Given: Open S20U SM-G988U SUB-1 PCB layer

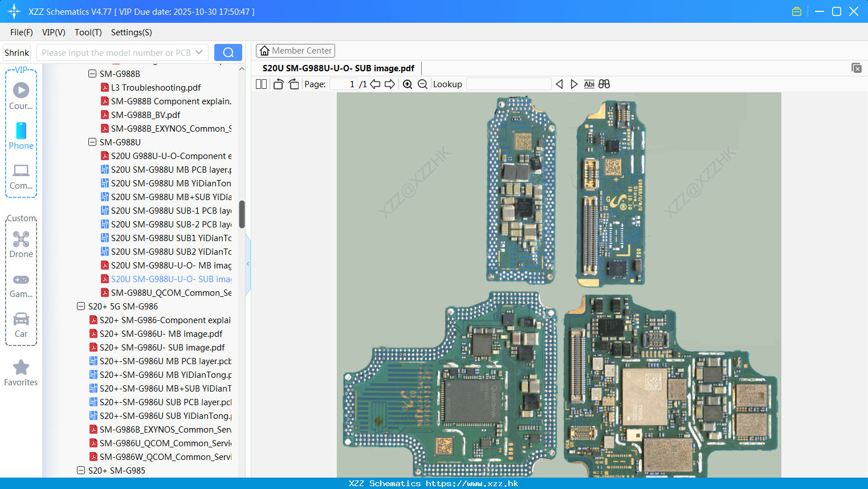Looking at the screenshot, I should coord(171,210).
